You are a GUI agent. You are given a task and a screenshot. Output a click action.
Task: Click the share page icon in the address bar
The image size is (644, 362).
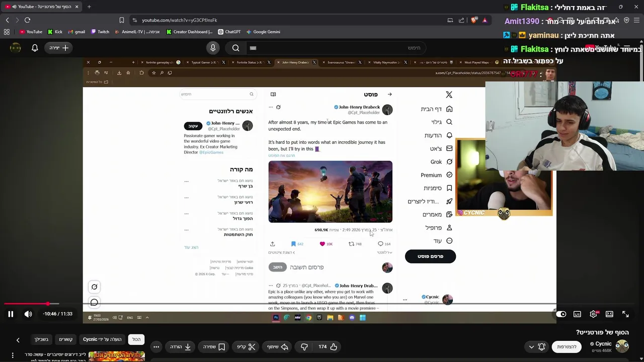click(x=461, y=20)
